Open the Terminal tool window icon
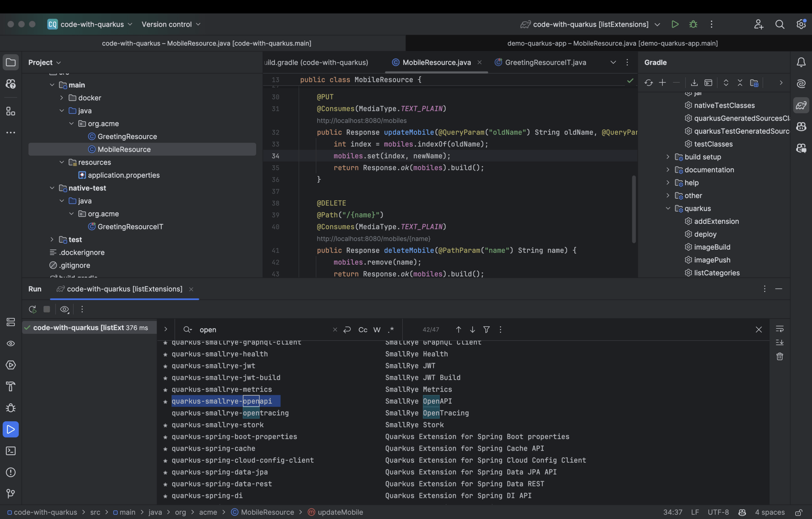The image size is (812, 519). (x=11, y=451)
